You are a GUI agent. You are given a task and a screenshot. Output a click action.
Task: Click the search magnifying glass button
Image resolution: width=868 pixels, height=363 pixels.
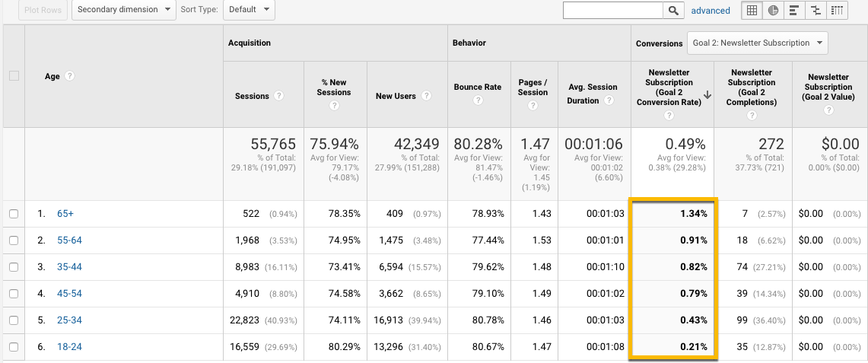pyautogui.click(x=673, y=10)
